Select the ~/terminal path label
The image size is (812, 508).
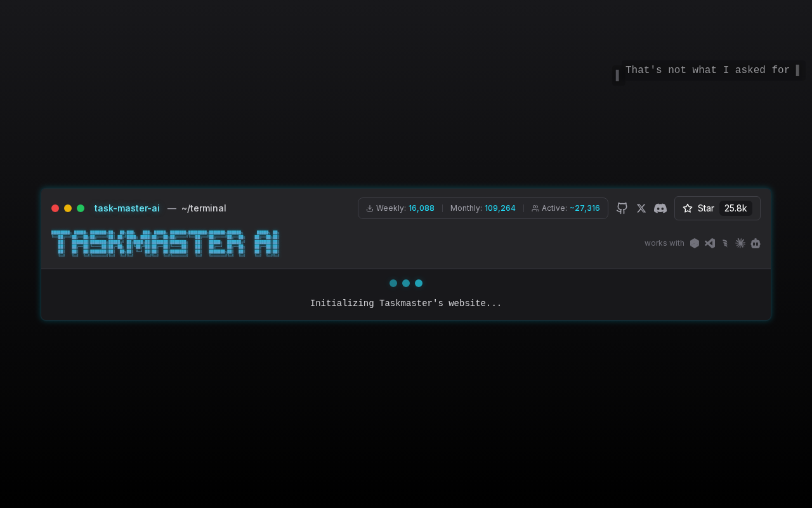tap(204, 208)
